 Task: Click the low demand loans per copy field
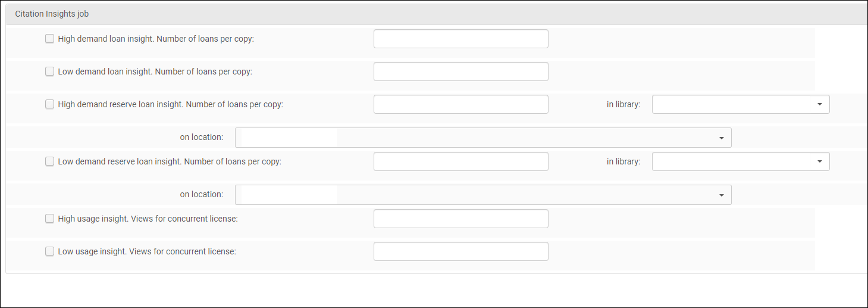click(x=460, y=71)
